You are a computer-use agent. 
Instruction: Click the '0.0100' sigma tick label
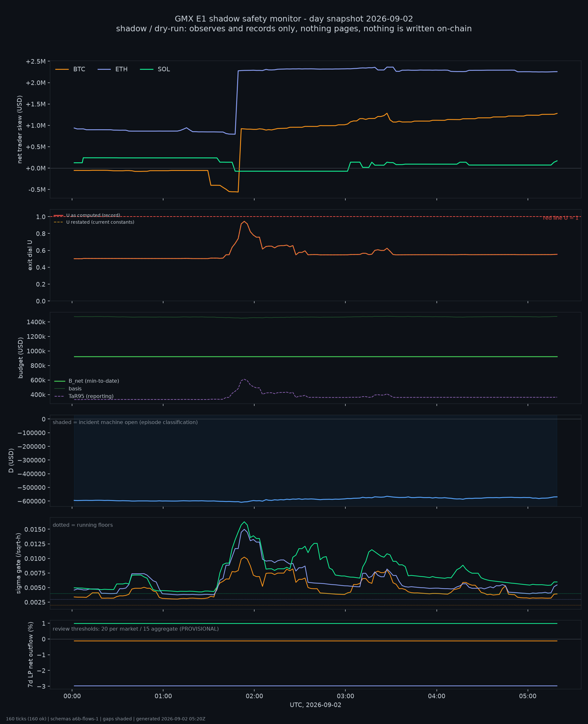tap(35, 559)
